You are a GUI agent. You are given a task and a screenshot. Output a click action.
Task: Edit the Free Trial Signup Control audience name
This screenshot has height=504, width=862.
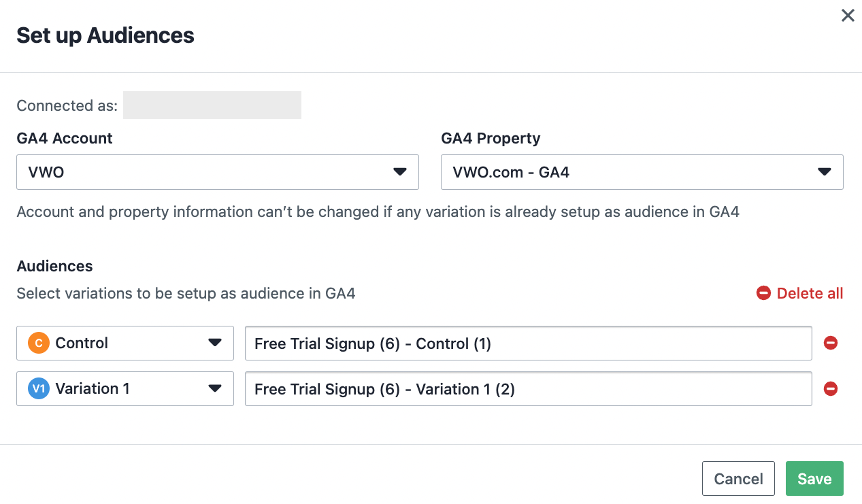(529, 343)
